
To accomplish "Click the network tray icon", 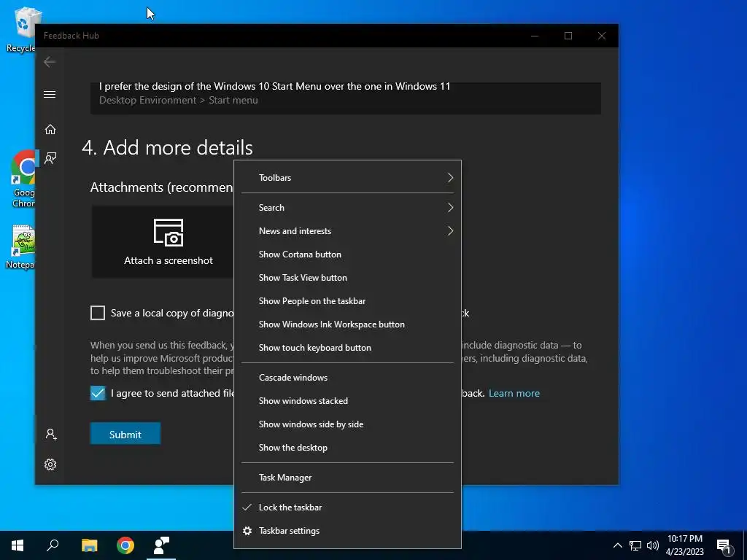I will tap(635, 545).
